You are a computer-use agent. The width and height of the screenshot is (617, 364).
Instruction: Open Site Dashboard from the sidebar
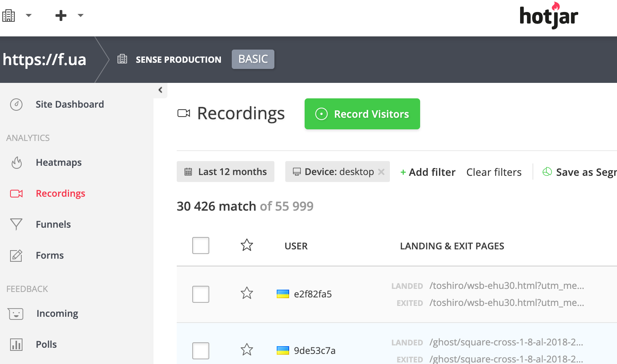pos(69,105)
